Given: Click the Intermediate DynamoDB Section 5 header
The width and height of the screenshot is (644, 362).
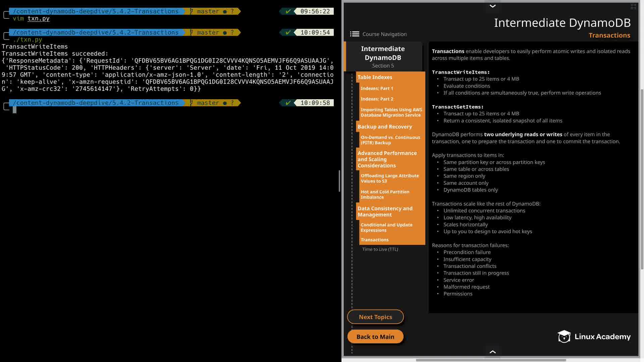Looking at the screenshot, I should pos(383,57).
